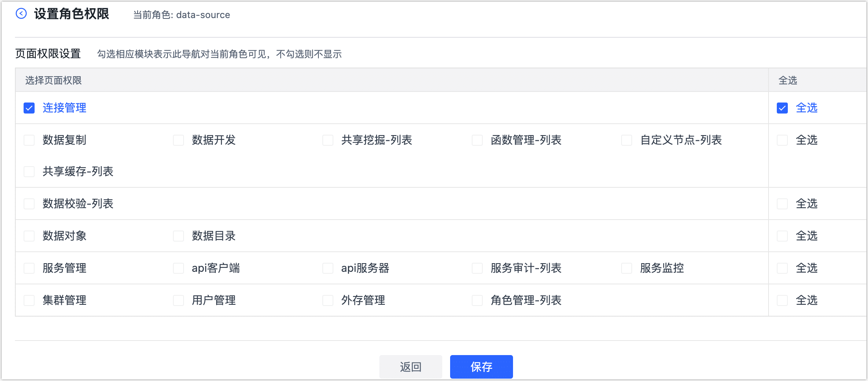Enable 共享挖掘-列表 permission
This screenshot has width=868, height=381.
[x=328, y=140]
